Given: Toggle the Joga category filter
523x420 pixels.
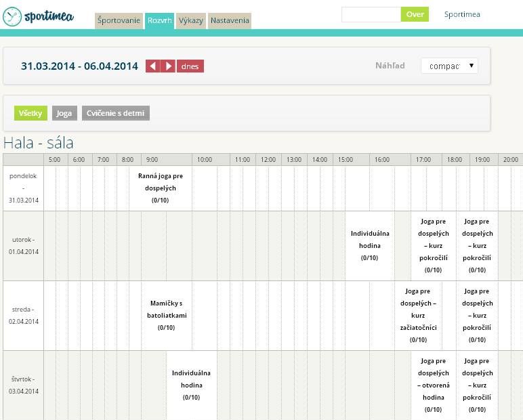Looking at the screenshot, I should [64, 113].
